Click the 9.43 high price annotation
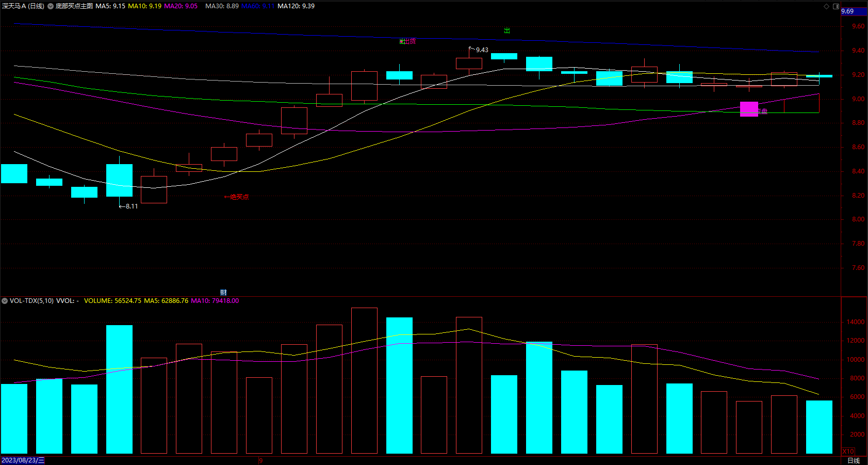868x465 pixels. point(482,50)
